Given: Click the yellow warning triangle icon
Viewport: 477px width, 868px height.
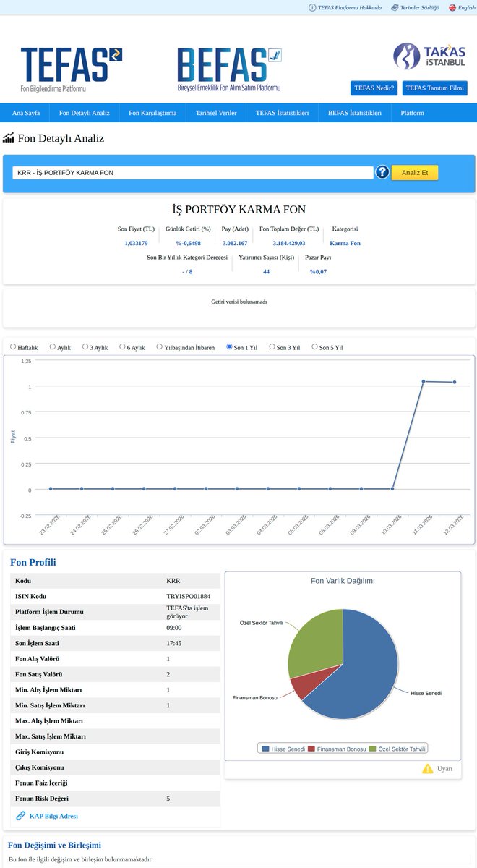Looking at the screenshot, I should (x=428, y=768).
